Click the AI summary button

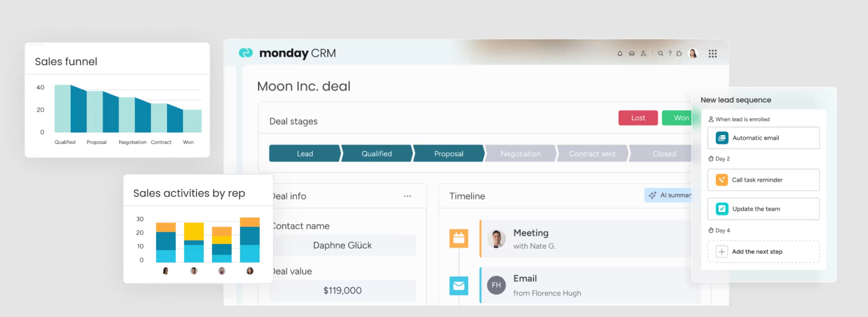(x=668, y=195)
